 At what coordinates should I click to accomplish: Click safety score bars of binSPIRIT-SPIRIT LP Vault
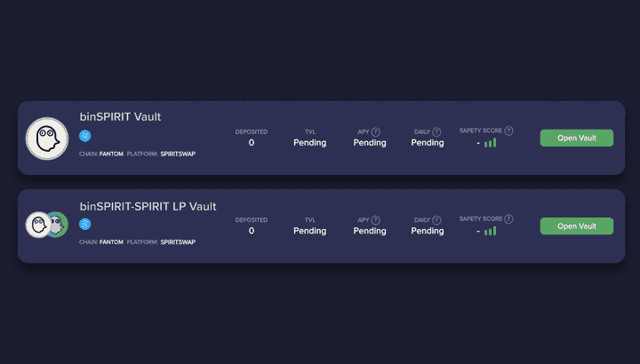pos(490,231)
